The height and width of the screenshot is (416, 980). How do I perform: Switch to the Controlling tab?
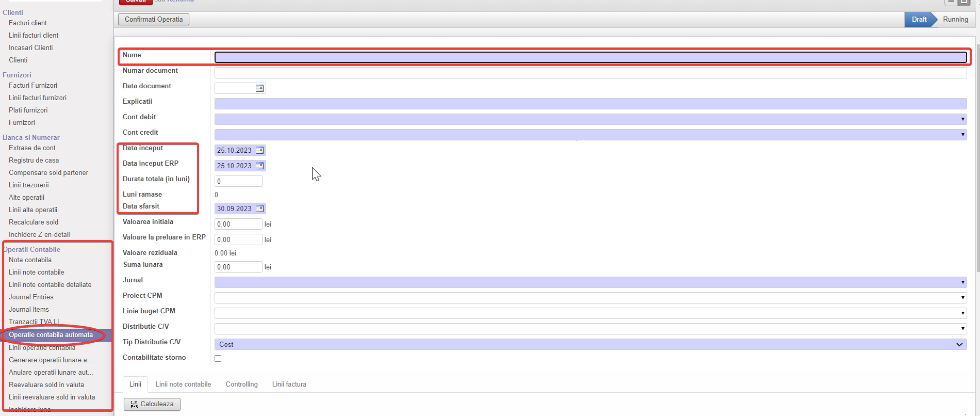241,385
